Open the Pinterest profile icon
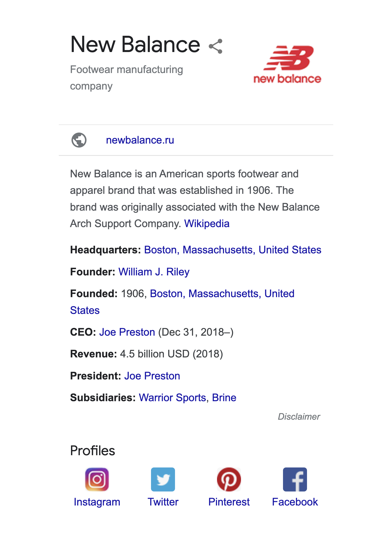This screenshot has width=392, height=534. pyautogui.click(x=229, y=479)
